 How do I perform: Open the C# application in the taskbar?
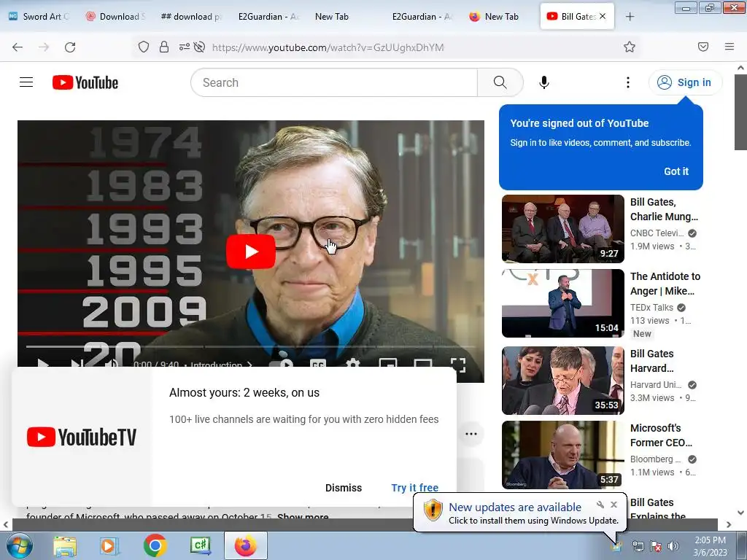click(x=201, y=545)
